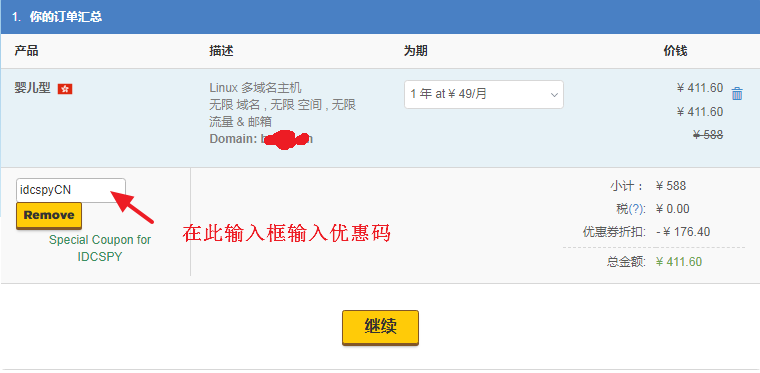Image resolution: width=760 pixels, height=373 pixels.
Task: Continue with the 继续 button
Action: pyautogui.click(x=380, y=327)
